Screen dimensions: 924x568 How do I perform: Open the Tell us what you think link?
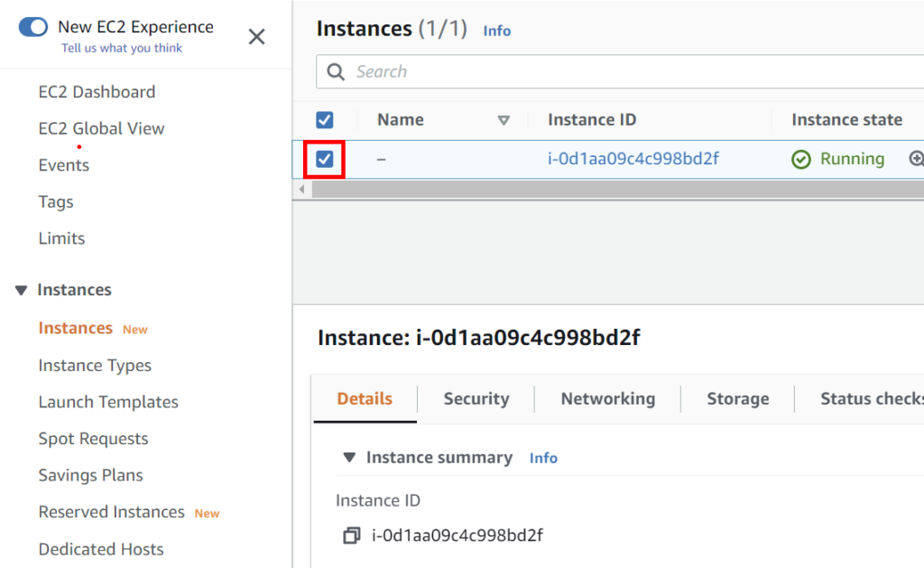click(x=122, y=49)
